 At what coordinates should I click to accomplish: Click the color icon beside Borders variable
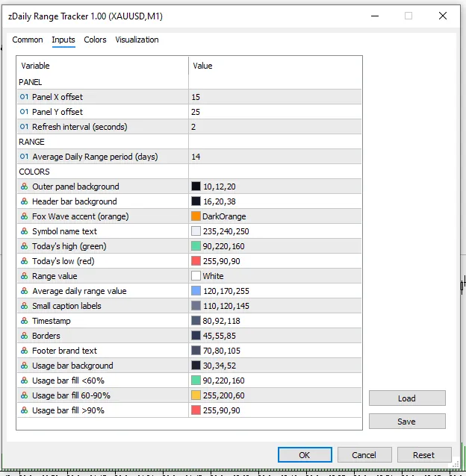(25, 336)
